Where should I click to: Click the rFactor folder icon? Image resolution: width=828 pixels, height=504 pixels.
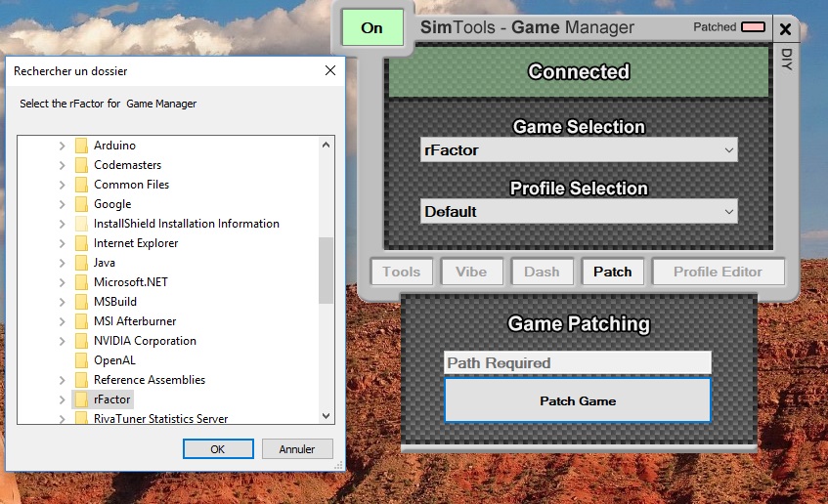[x=81, y=399]
